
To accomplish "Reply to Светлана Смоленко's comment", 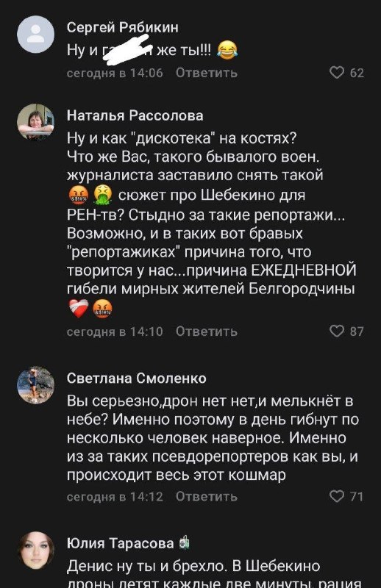I will tap(207, 497).
